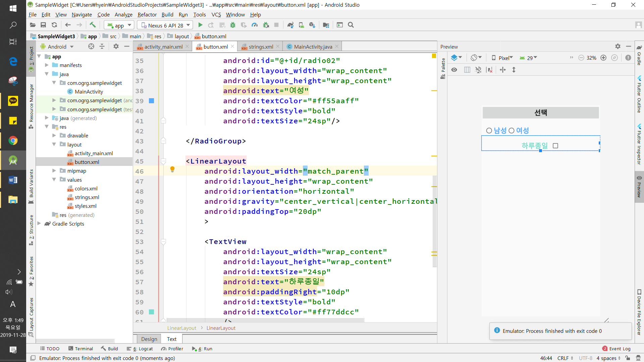Image resolution: width=644 pixels, height=362 pixels.
Task: Switch to the strings.xml editor tab
Action: [261, 47]
